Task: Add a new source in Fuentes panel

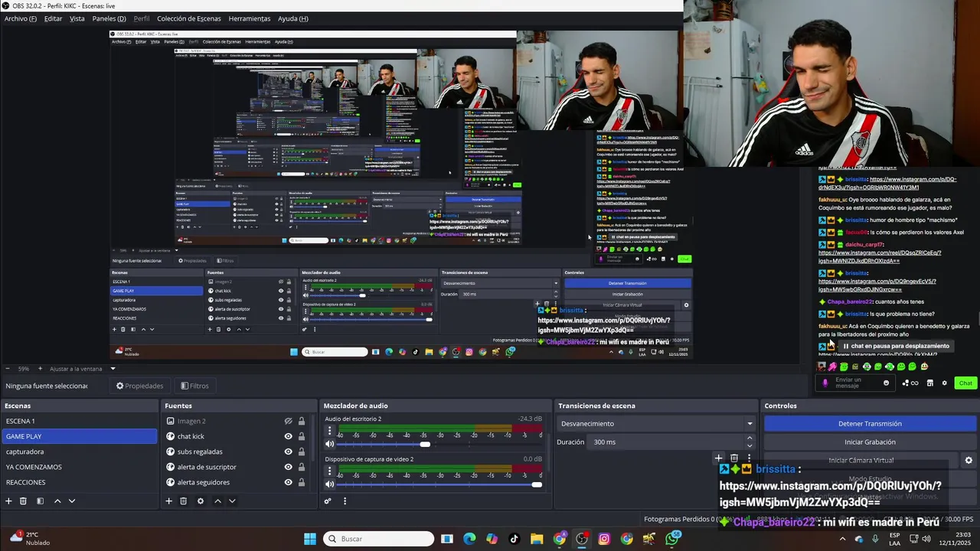Action: click(168, 501)
